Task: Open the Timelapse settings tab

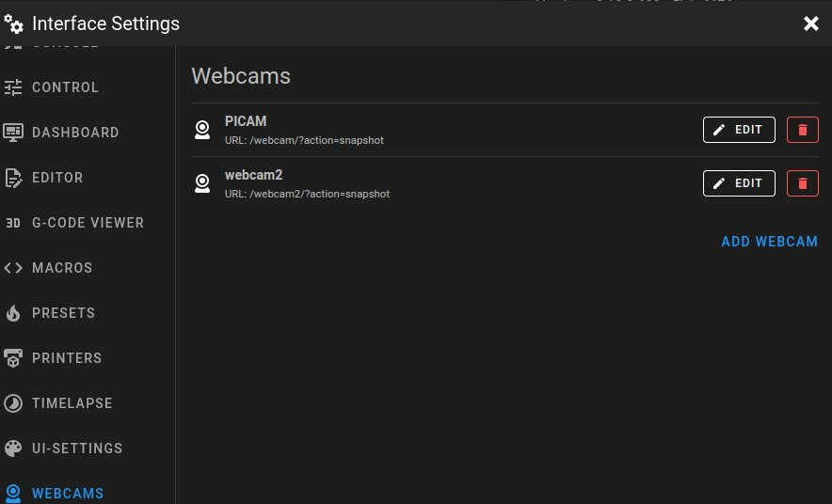Action: [x=88, y=402]
